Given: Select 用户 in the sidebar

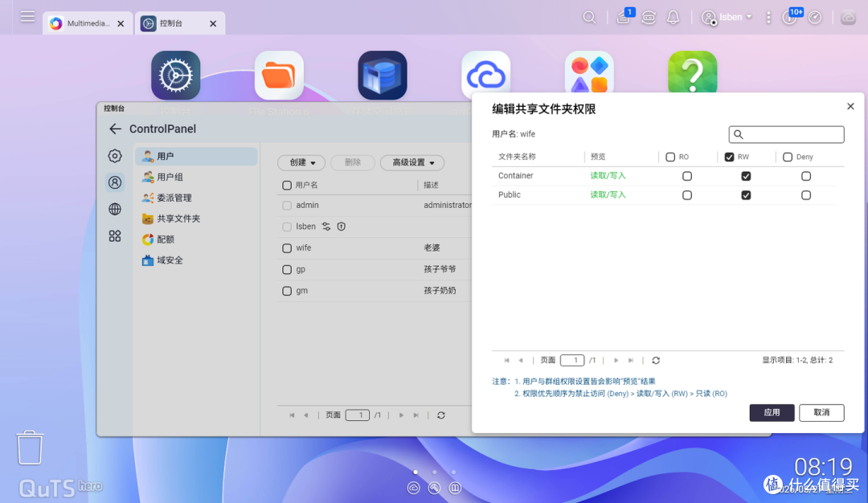Looking at the screenshot, I should coord(197,157).
